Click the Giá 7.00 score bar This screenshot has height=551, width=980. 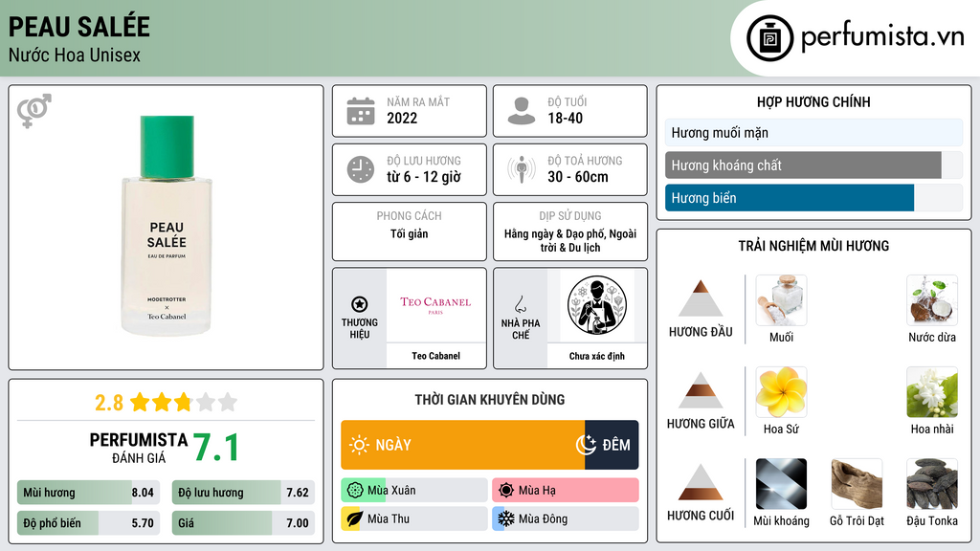tap(243, 523)
